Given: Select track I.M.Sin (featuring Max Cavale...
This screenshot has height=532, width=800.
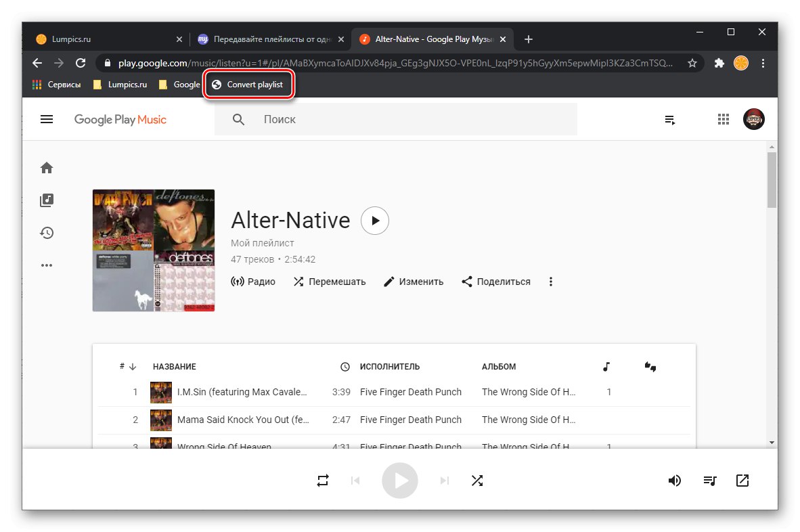Looking at the screenshot, I should click(x=242, y=393).
